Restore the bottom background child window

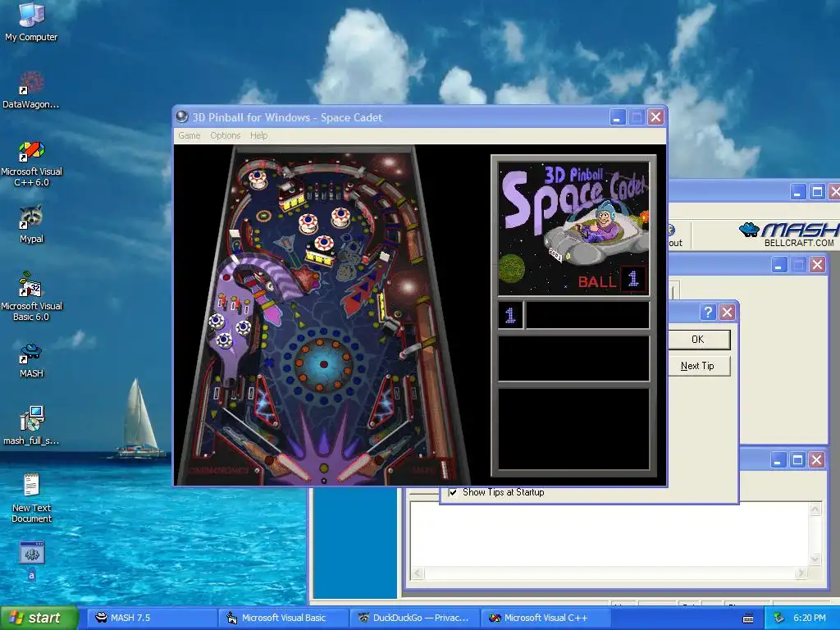tap(797, 459)
